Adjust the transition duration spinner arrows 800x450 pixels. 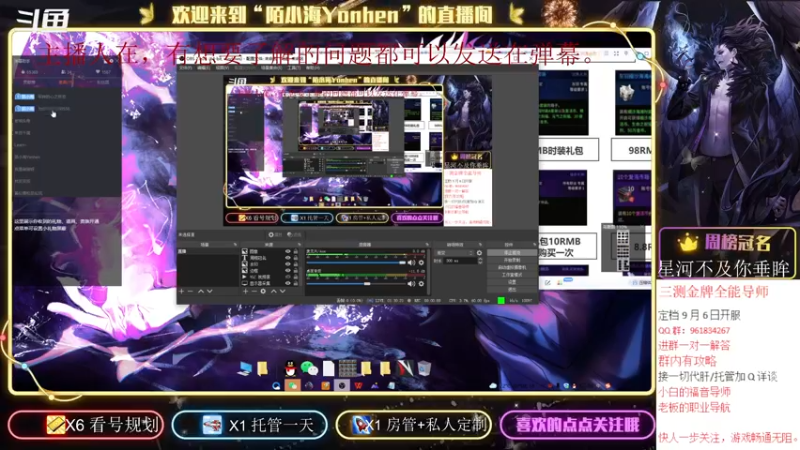[x=480, y=260]
